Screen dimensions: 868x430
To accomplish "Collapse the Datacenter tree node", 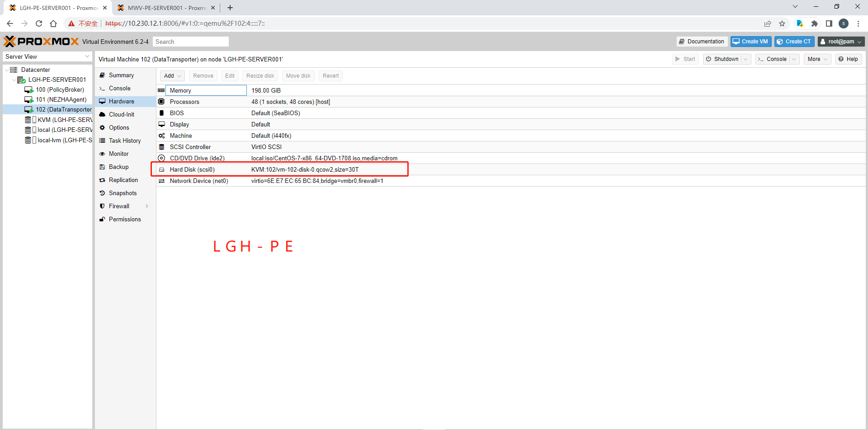I will [7, 70].
